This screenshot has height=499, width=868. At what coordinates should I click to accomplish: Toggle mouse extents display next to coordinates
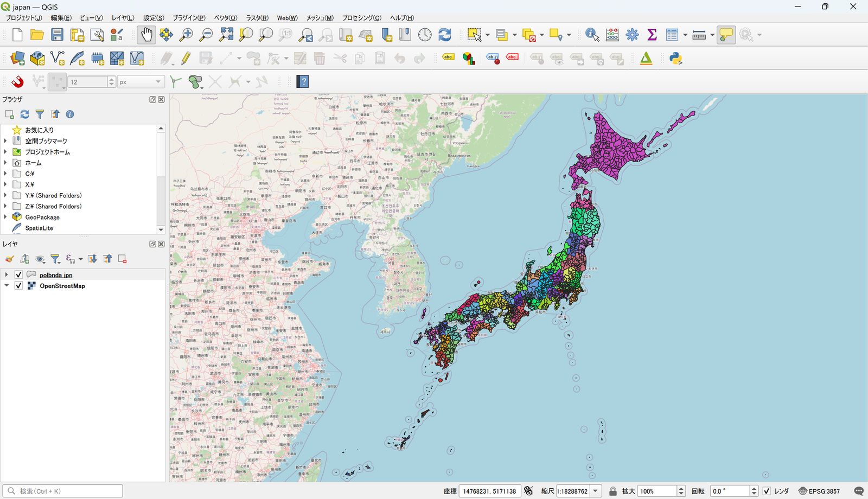tap(528, 491)
